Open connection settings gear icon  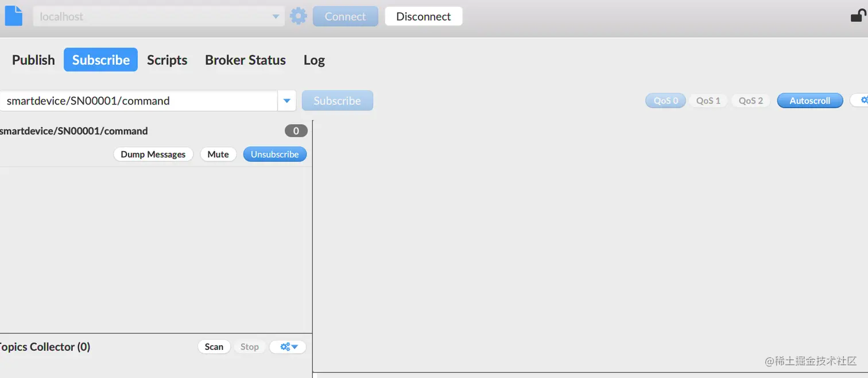[x=299, y=16]
